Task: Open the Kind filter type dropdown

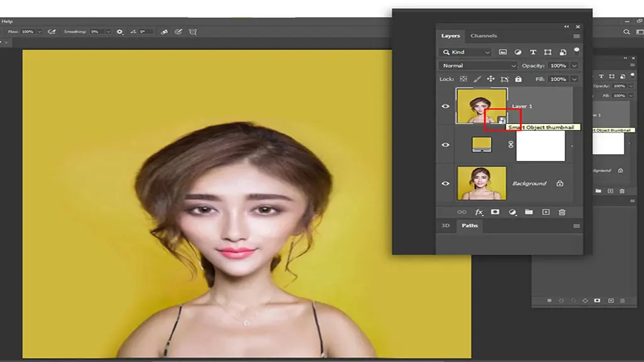Action: coord(465,52)
